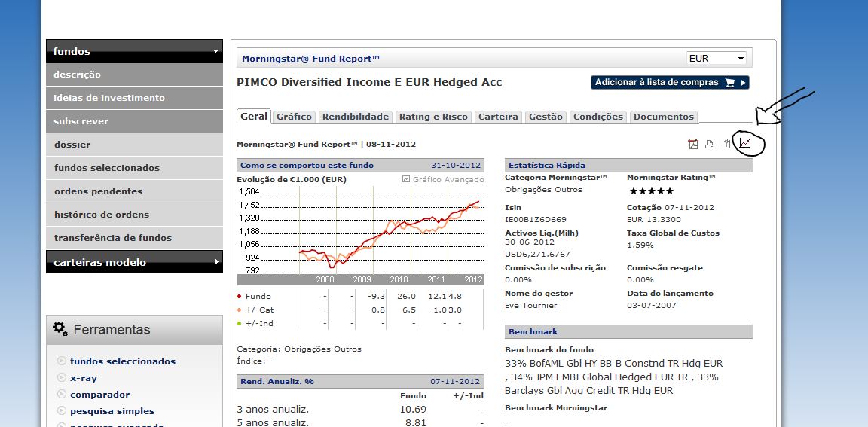Screen dimensions: 868x427
Task: Select ideias de investimento in sidebar
Action: 134,97
